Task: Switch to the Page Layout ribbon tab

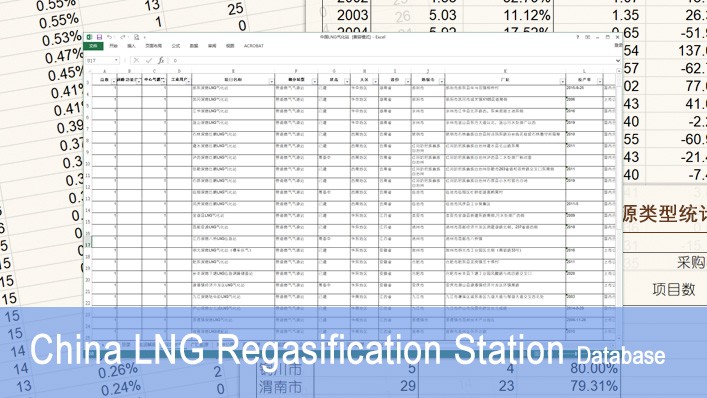Action: (x=153, y=46)
